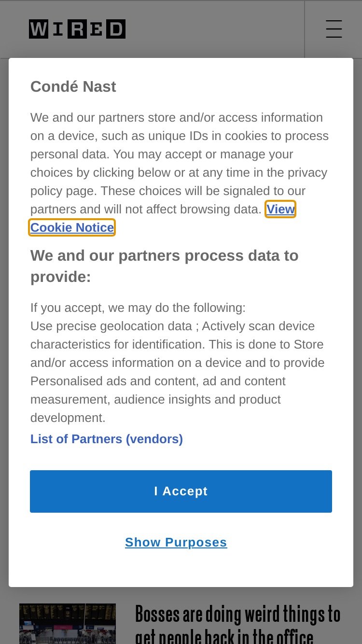The width and height of the screenshot is (362, 644).
Task: Click 'We and our partners process data' heading
Action: [x=165, y=266]
